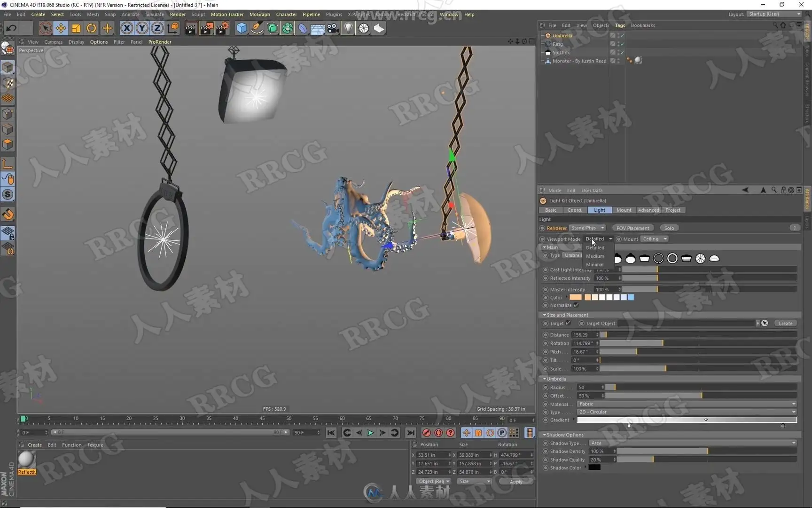Open the umbrella Material Fabric dropdown
812x508 pixels.
687,404
